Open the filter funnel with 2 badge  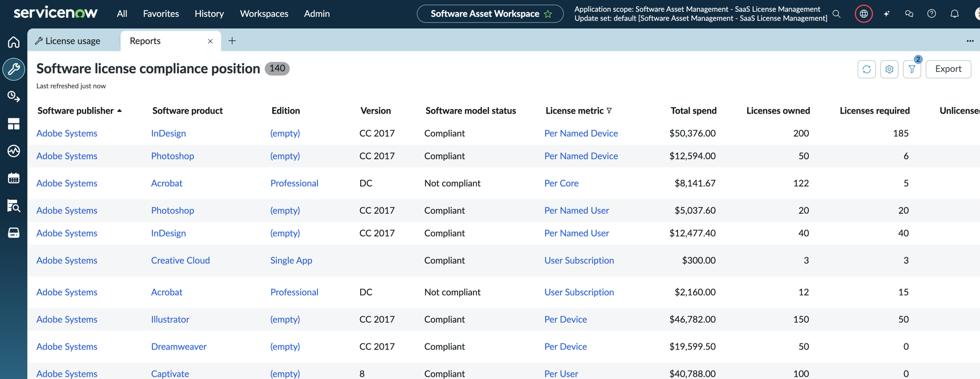coord(912,69)
